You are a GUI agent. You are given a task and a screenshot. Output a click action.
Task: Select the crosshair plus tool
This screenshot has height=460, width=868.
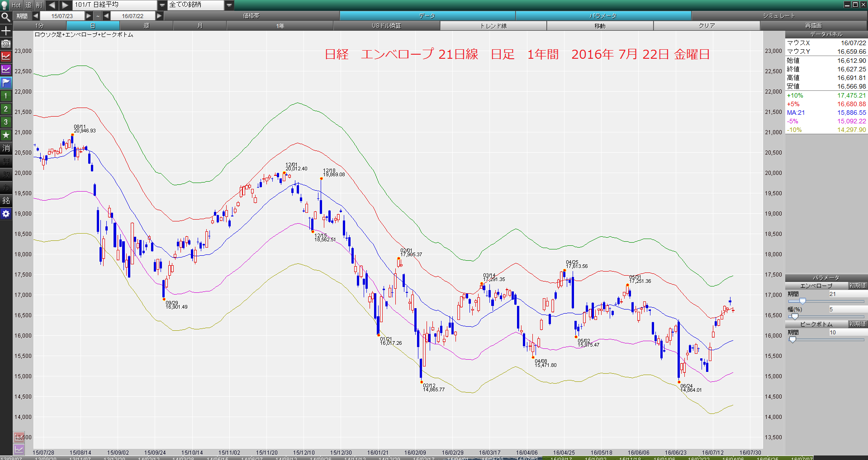tap(6, 30)
